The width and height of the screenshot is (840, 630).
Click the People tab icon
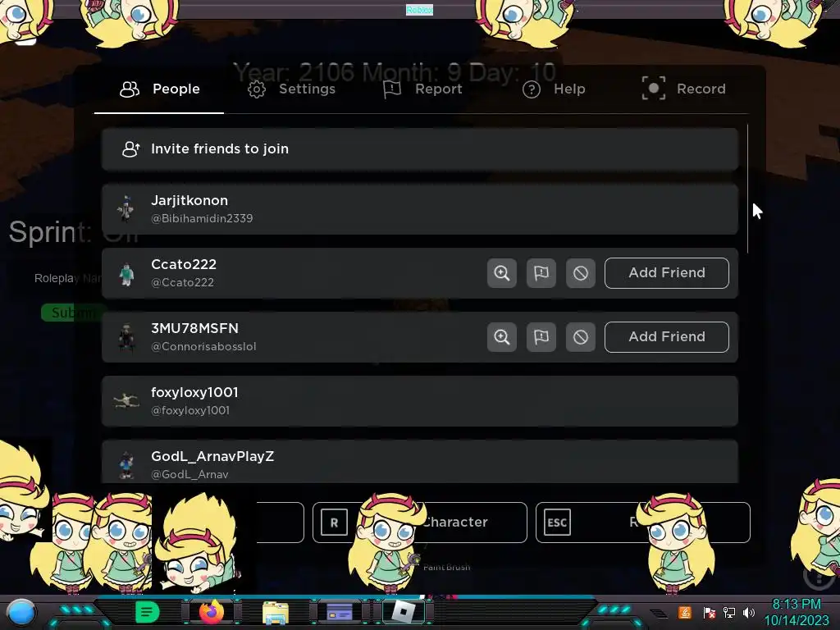pos(129,89)
